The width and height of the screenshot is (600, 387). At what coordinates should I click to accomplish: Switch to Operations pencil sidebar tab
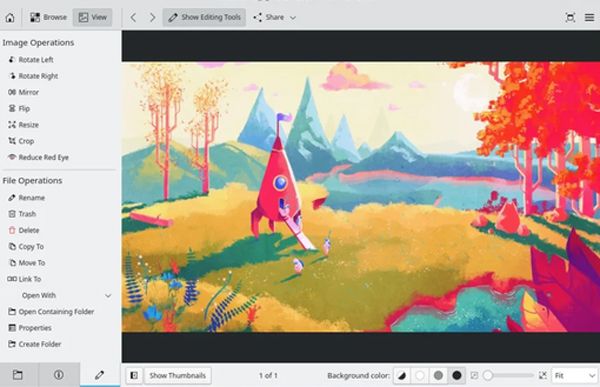tap(99, 375)
